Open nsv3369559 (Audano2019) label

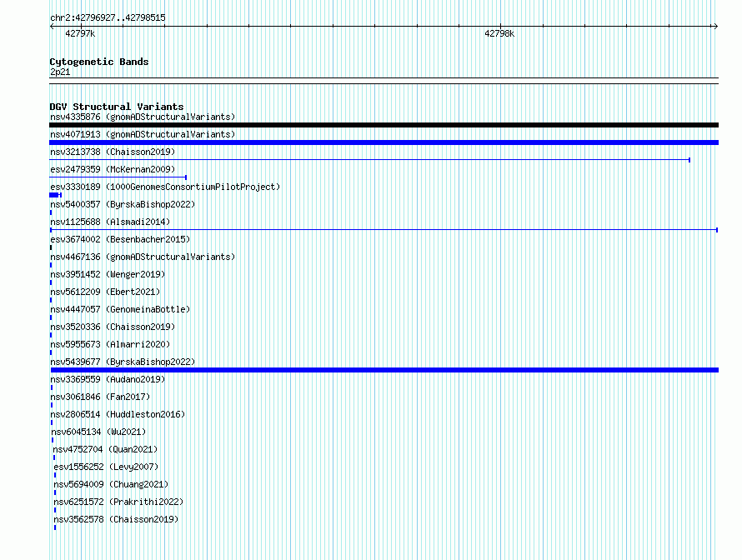(x=108, y=379)
